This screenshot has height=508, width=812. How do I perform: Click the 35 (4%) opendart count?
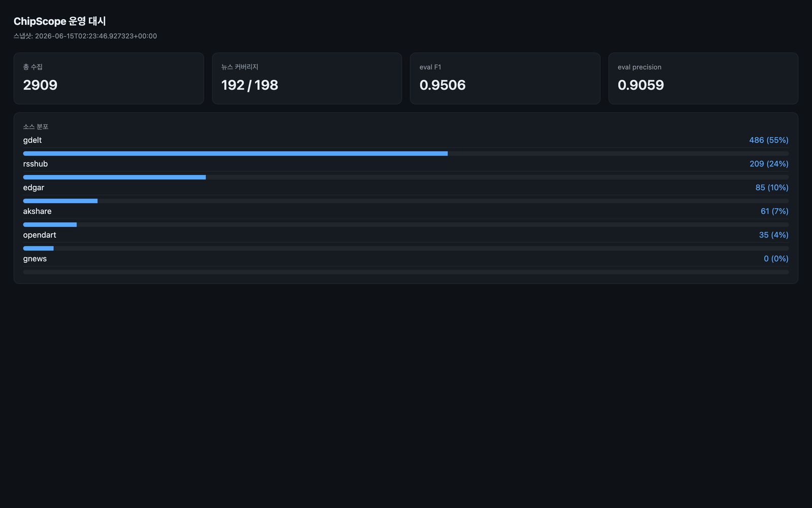point(774,235)
